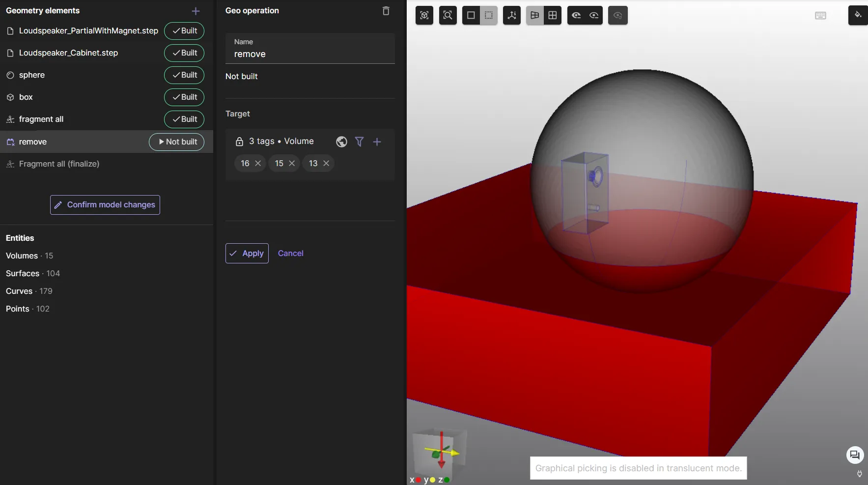Click the file icon of Loudspeaker_Cabinet.step
The image size is (868, 485).
[10, 53]
